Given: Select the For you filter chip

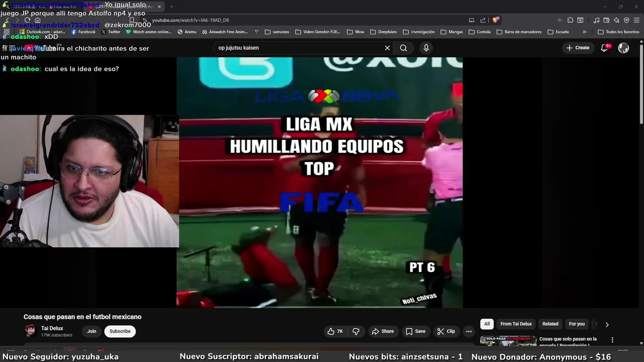Looking at the screenshot, I should (x=577, y=324).
